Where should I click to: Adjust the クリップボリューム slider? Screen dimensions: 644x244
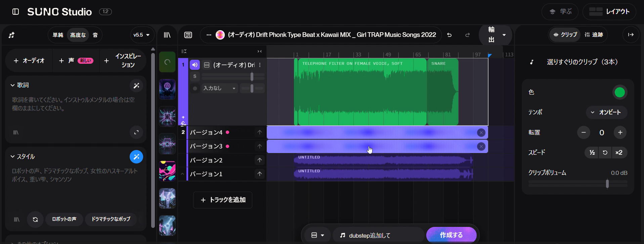click(x=578, y=184)
